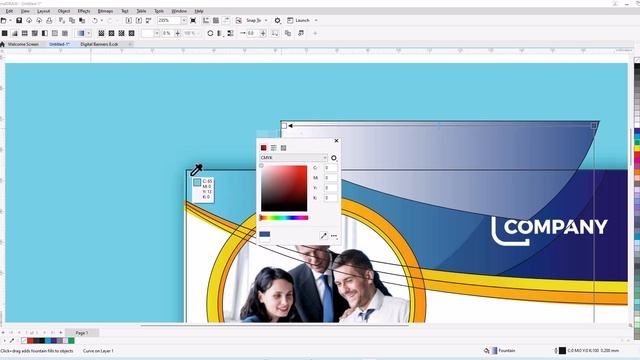Click the green swatch in document palette
640x360 pixels.
point(71,340)
